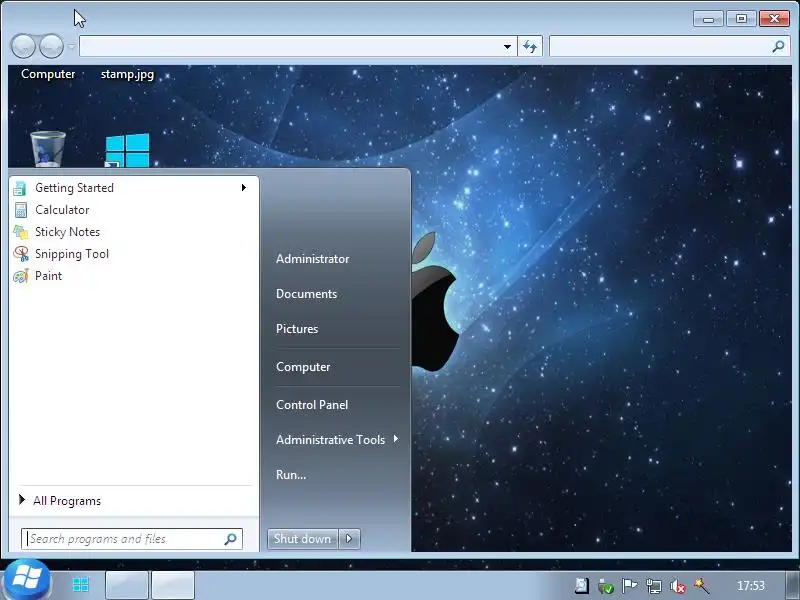Select the first blank taskbar button
Image resolution: width=800 pixels, height=600 pixels.
(x=127, y=585)
